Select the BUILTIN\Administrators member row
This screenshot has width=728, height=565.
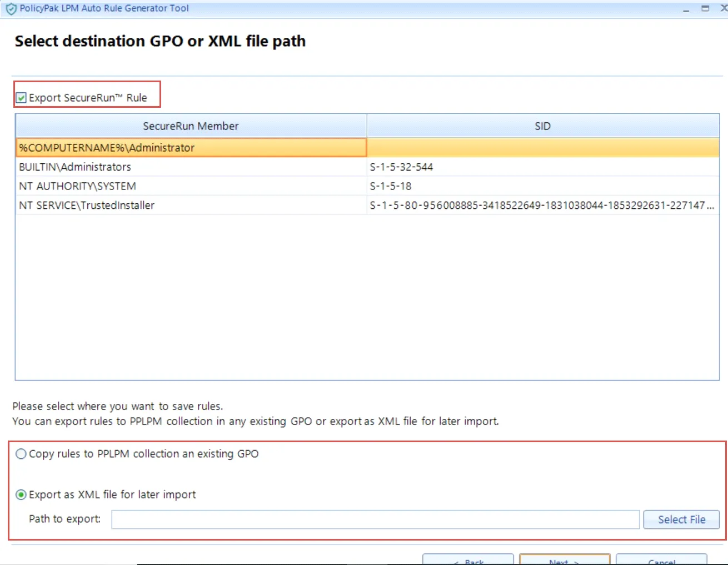pos(191,167)
